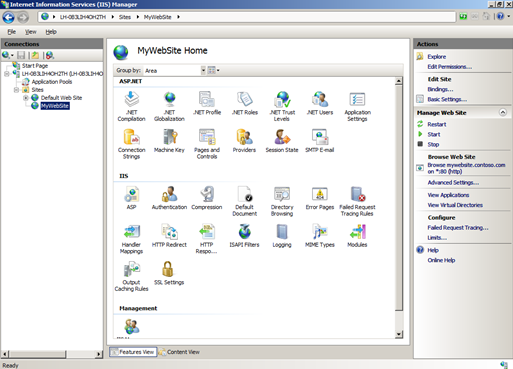
Task: Open the .NET Globalization feature
Action: tap(169, 106)
